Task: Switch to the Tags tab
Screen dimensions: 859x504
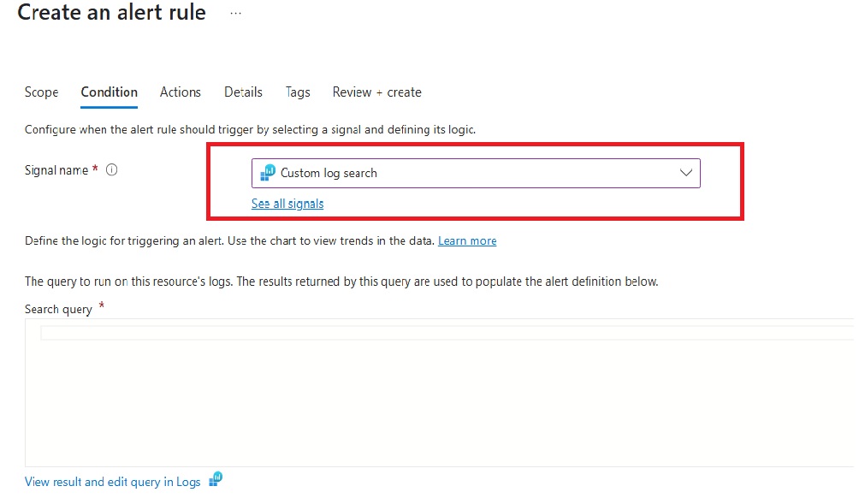Action: coord(298,92)
